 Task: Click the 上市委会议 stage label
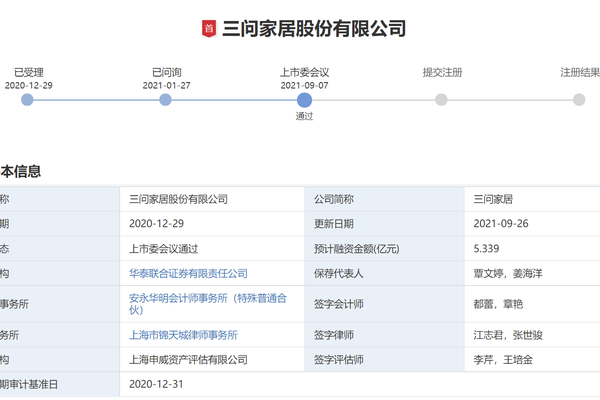(304, 72)
